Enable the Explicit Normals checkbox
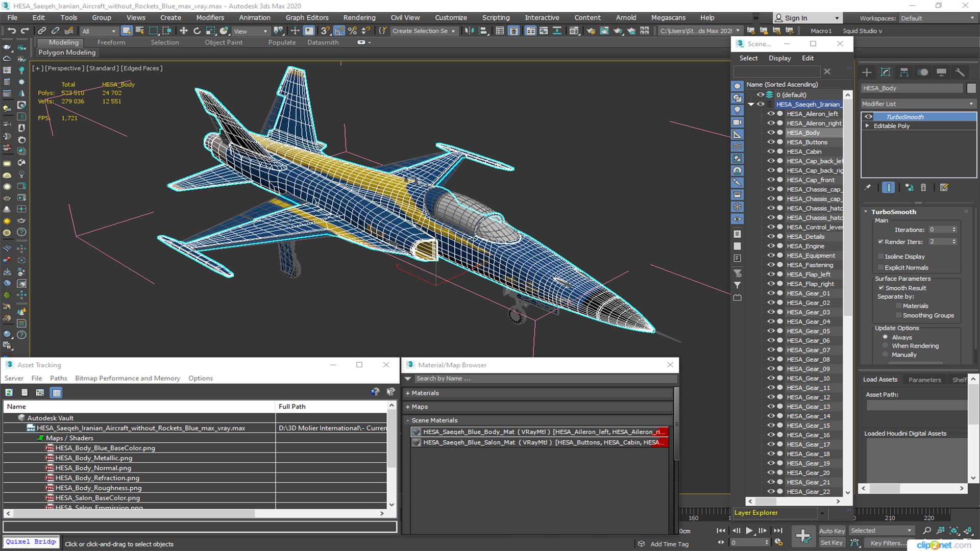This screenshot has height=551, width=980. (880, 268)
